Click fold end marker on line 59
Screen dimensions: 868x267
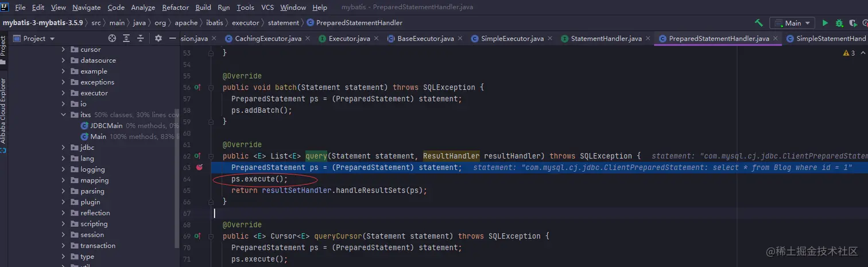point(211,122)
